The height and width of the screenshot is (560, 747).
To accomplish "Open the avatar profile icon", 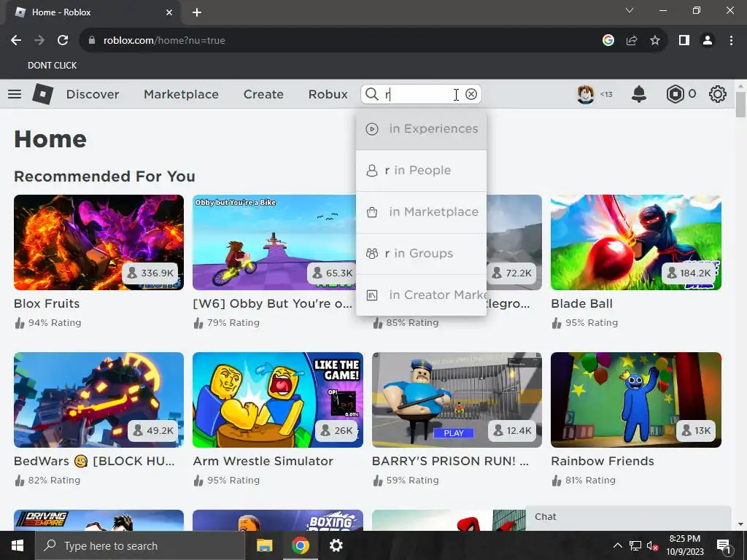I will pos(586,94).
